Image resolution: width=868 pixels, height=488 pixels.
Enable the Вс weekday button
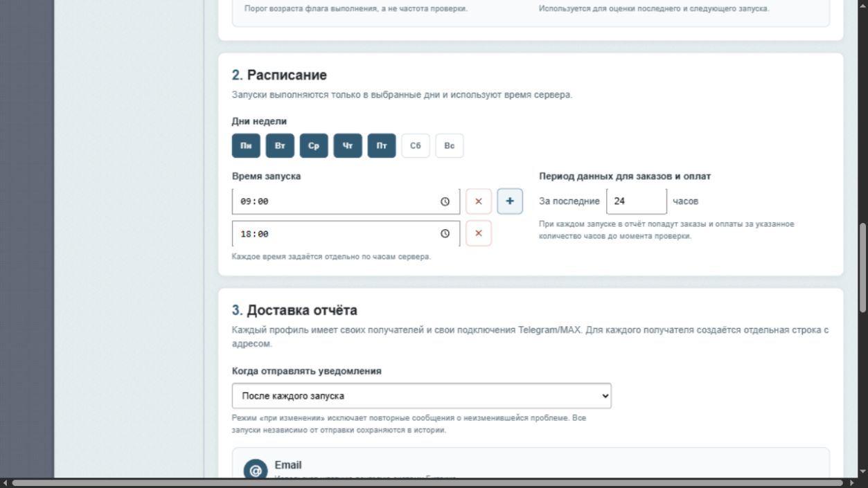click(450, 146)
